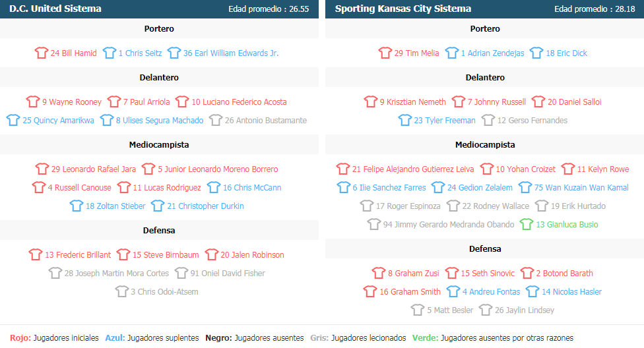Select player 94 Jimmy Gerardo Medranda Obando
Viewport: 644px width, 348px height.
449,224
